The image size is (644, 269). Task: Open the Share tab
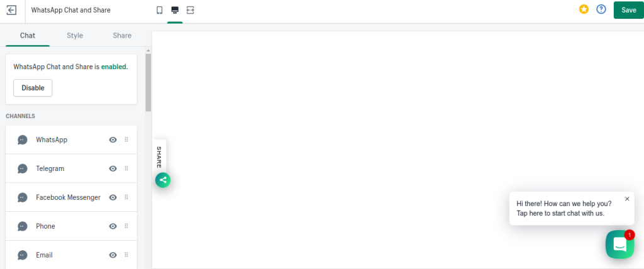coord(122,35)
